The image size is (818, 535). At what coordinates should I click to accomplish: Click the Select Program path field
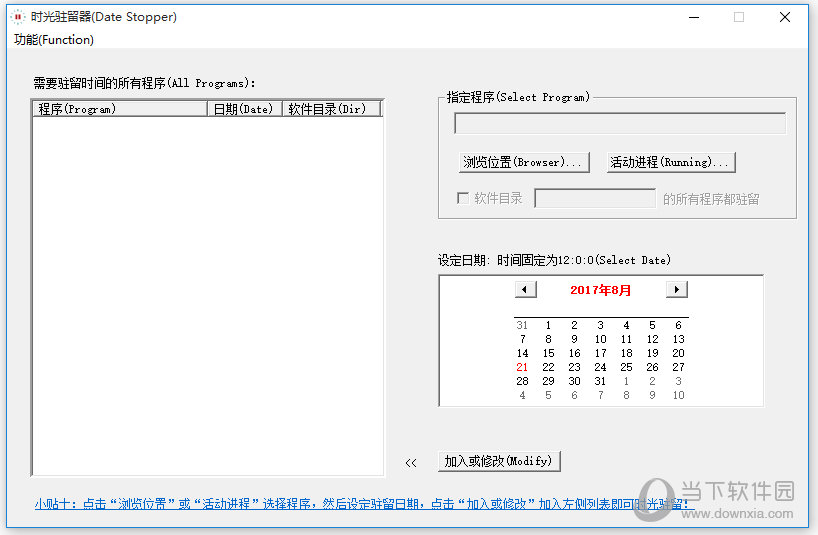[620, 123]
